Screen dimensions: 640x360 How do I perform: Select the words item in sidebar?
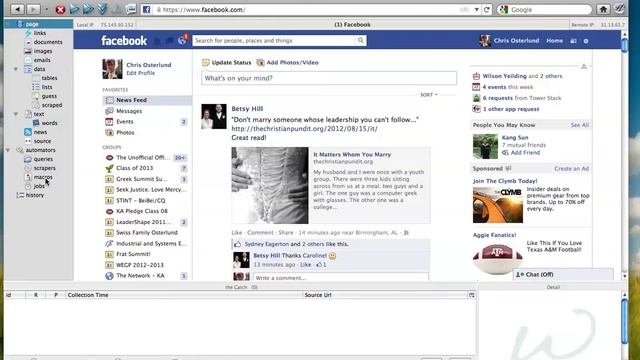point(49,123)
